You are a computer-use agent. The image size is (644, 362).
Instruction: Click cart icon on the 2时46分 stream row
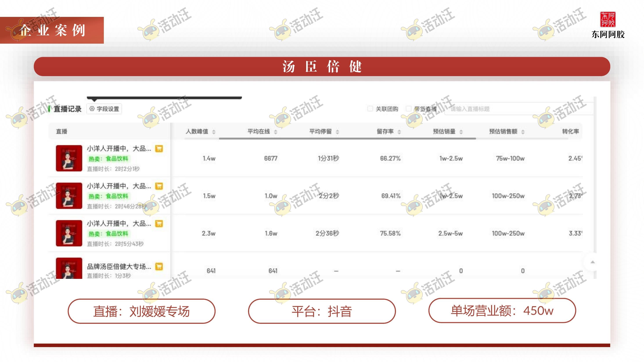tap(159, 186)
